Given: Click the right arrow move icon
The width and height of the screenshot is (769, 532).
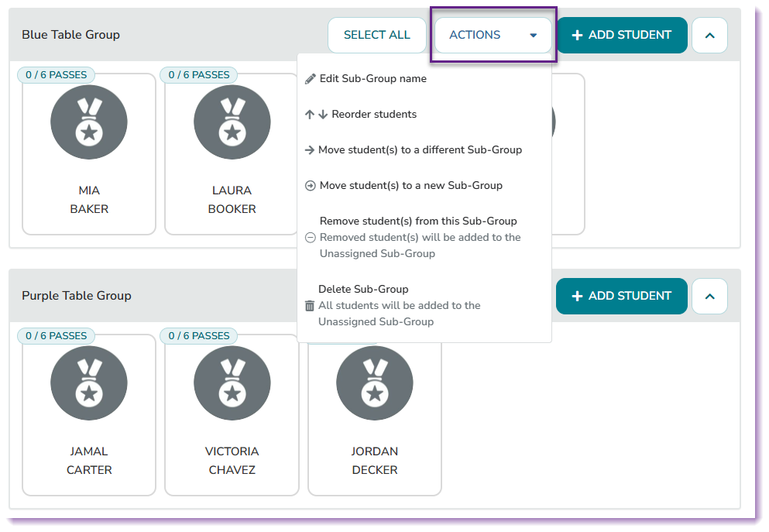Looking at the screenshot, I should pos(310,150).
